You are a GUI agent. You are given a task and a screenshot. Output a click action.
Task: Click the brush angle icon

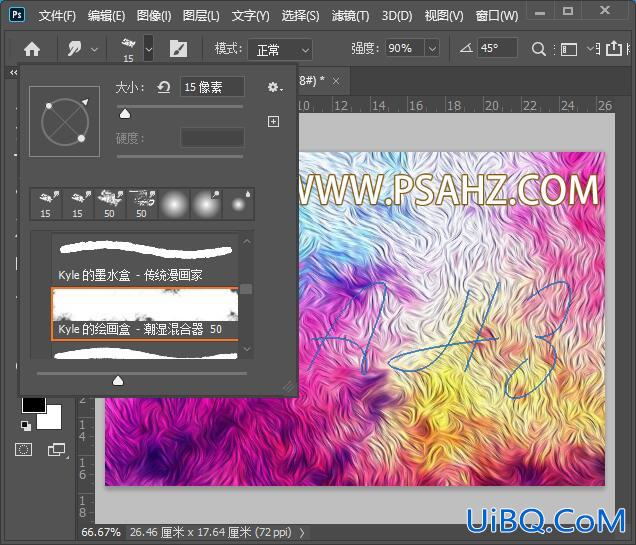click(x=466, y=49)
